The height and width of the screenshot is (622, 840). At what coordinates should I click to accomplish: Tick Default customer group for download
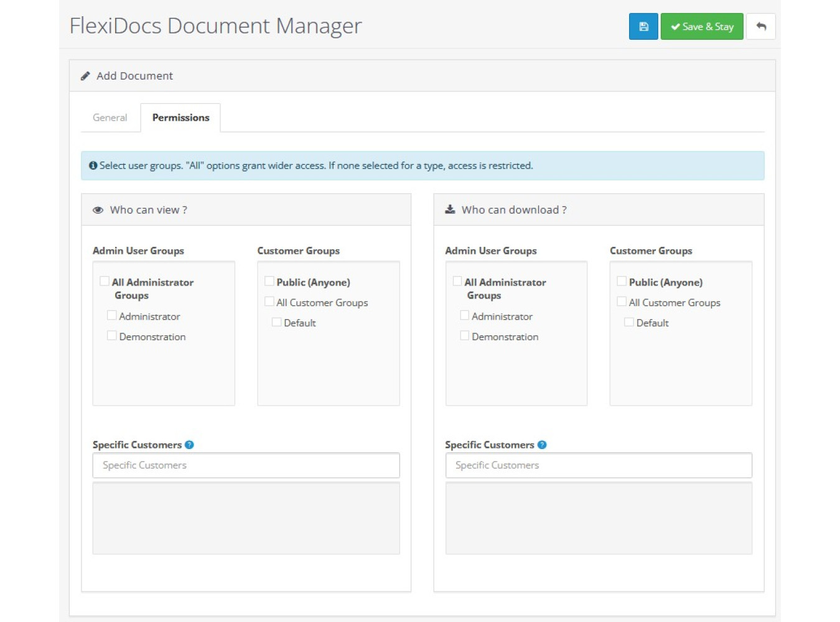pyautogui.click(x=629, y=322)
